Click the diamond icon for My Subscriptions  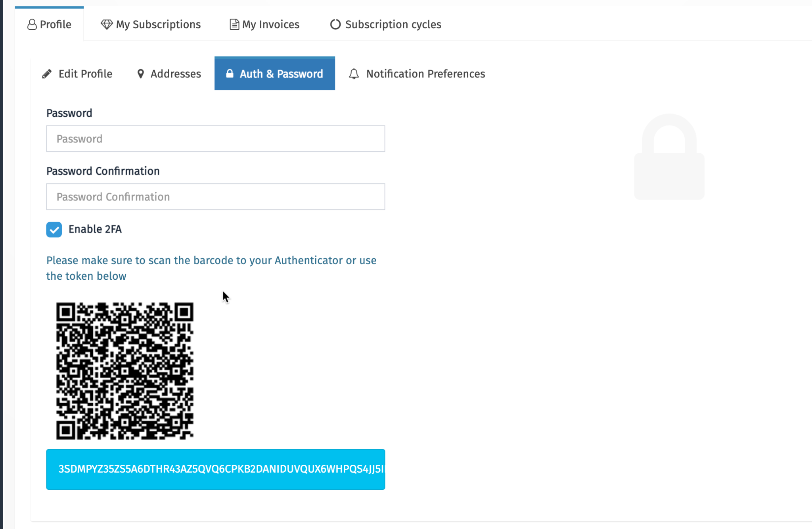(106, 25)
